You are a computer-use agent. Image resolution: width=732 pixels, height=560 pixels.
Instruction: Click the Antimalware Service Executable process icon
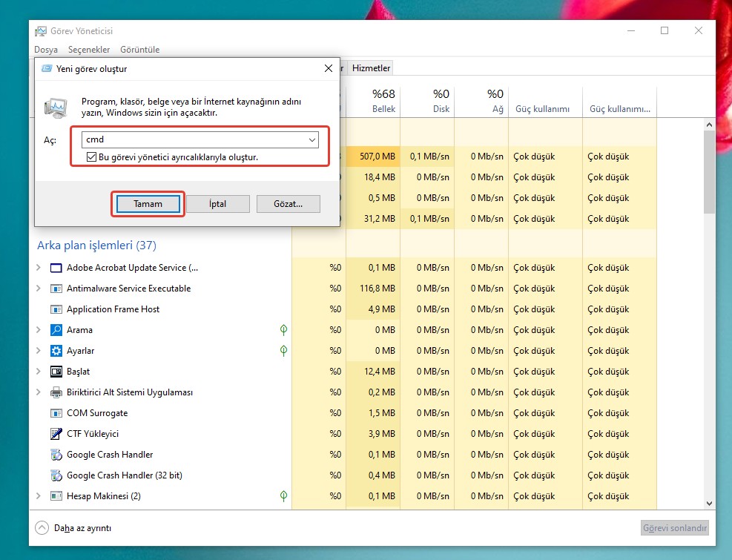56,289
